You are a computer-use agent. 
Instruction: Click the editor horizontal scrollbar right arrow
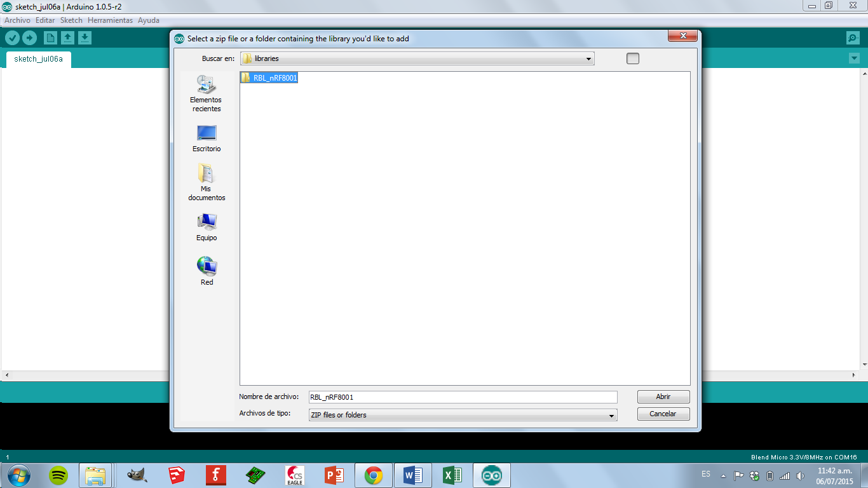point(855,376)
